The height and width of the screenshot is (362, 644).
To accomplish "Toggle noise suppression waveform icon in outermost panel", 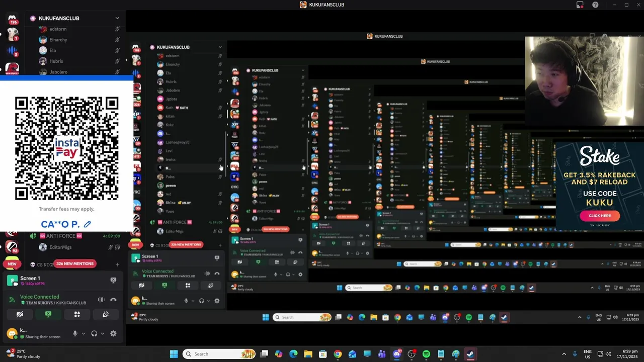I will click(101, 300).
